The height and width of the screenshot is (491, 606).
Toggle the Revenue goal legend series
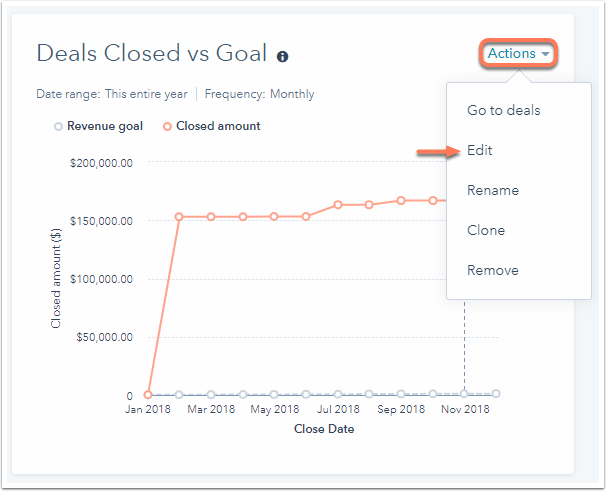(x=105, y=126)
